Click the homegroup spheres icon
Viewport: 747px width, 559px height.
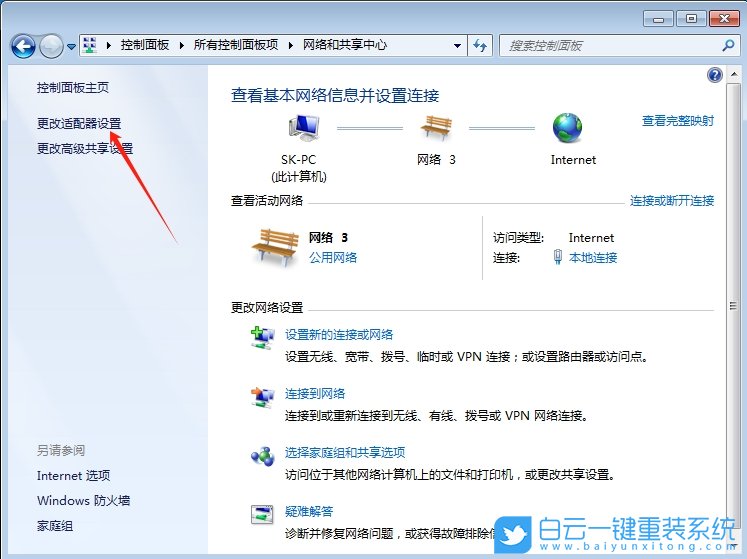(262, 456)
